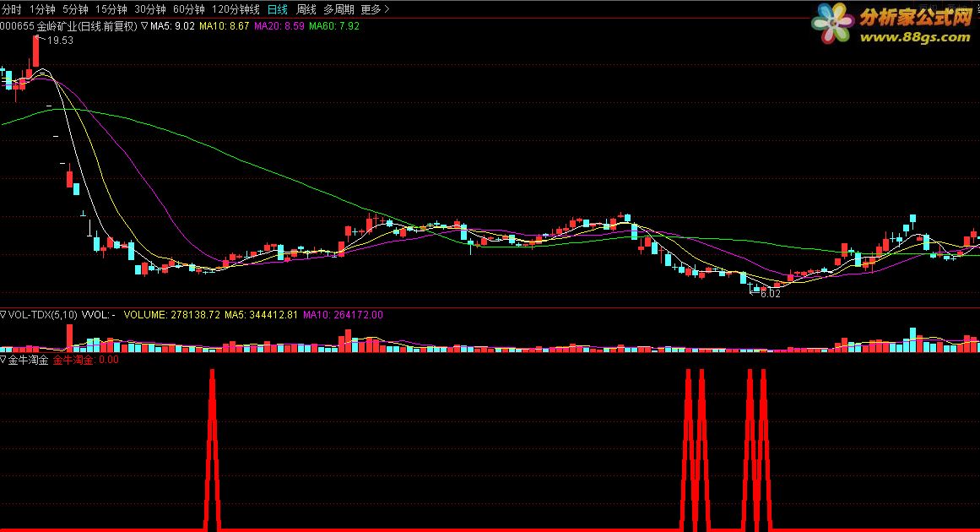Expand the VOL-TDX indicator triangle
The height and width of the screenshot is (532, 980).
[3, 315]
